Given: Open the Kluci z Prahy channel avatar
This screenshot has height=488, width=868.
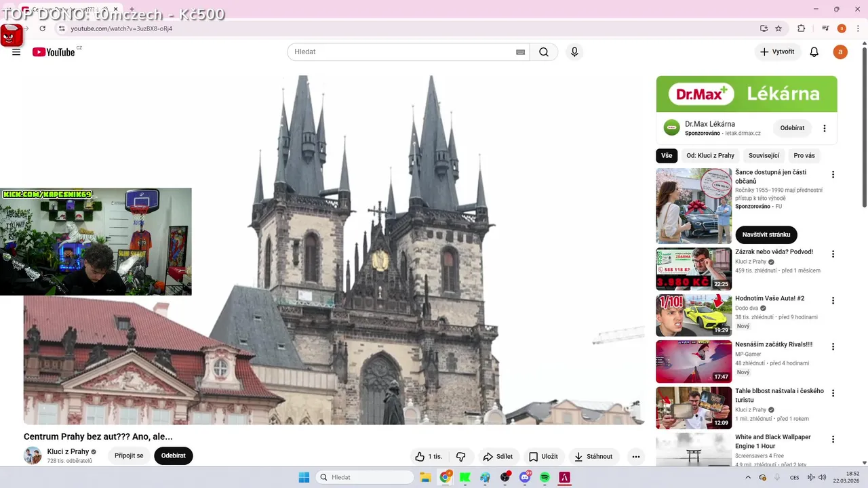Looking at the screenshot, I should pos(33,456).
